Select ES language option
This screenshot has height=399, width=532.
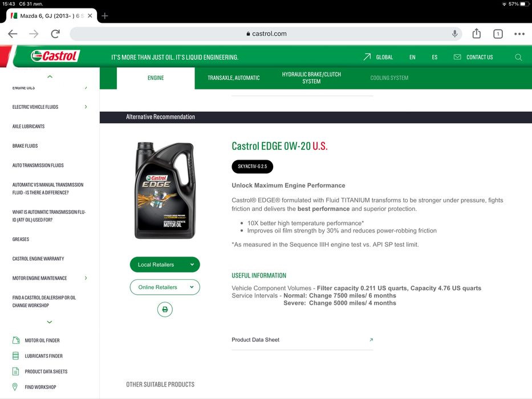click(x=434, y=58)
